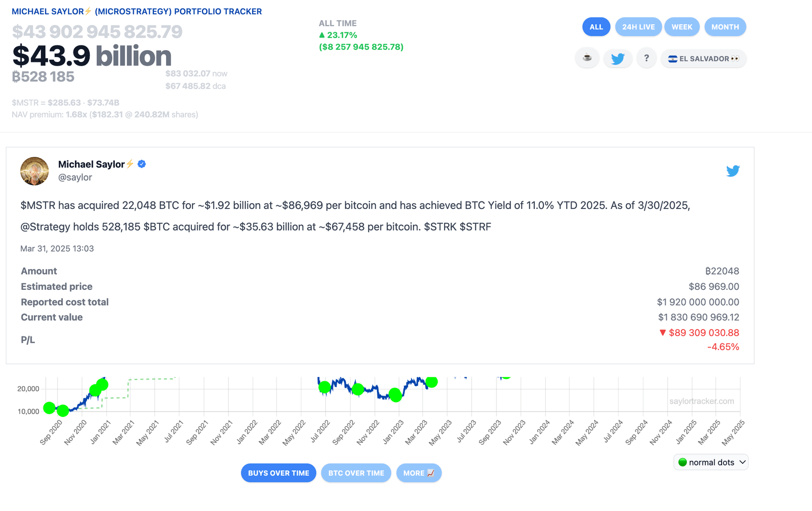Screen dimensions: 812x511
Task: Select the MONTH timeframe tab
Action: pyautogui.click(x=725, y=26)
